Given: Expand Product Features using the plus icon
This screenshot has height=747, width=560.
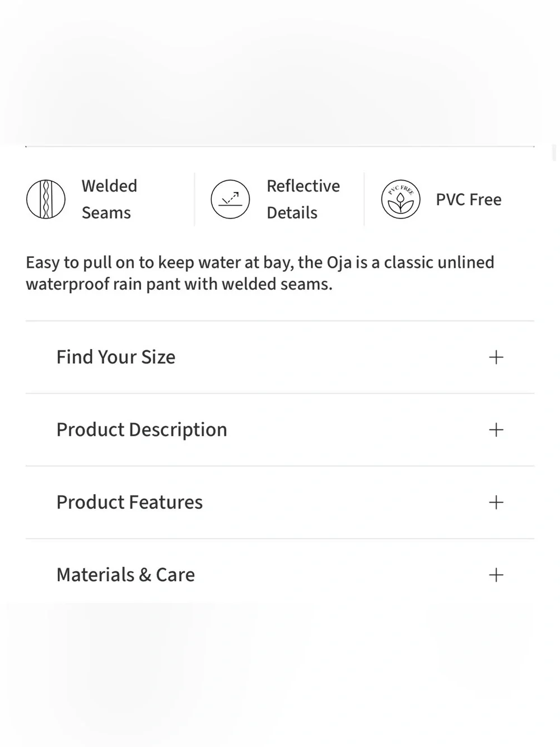Looking at the screenshot, I should (x=496, y=502).
